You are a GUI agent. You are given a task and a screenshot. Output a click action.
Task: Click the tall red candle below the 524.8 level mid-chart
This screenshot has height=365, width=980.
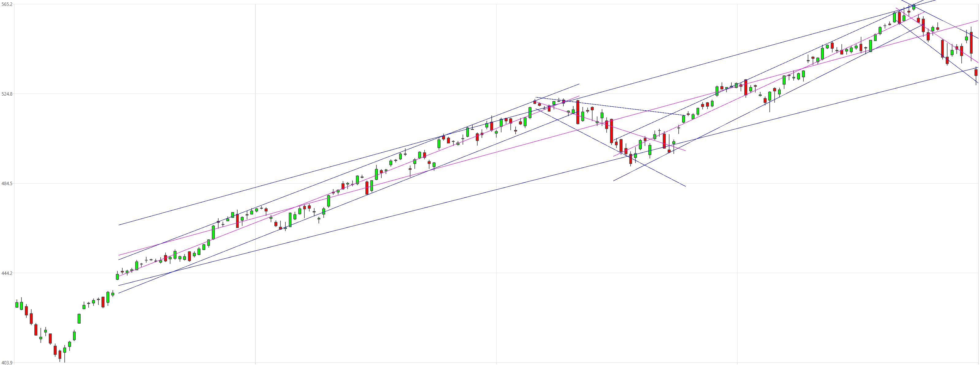tap(578, 112)
